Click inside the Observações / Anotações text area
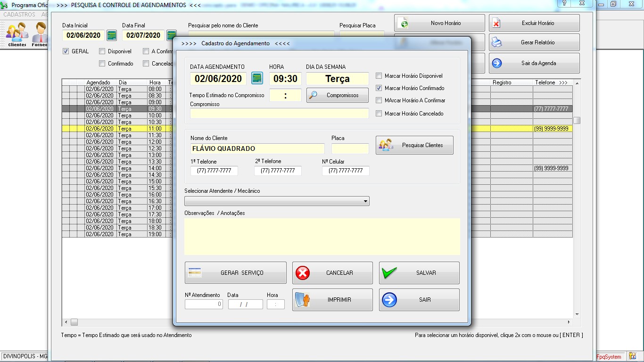644x362 pixels. (x=322, y=236)
